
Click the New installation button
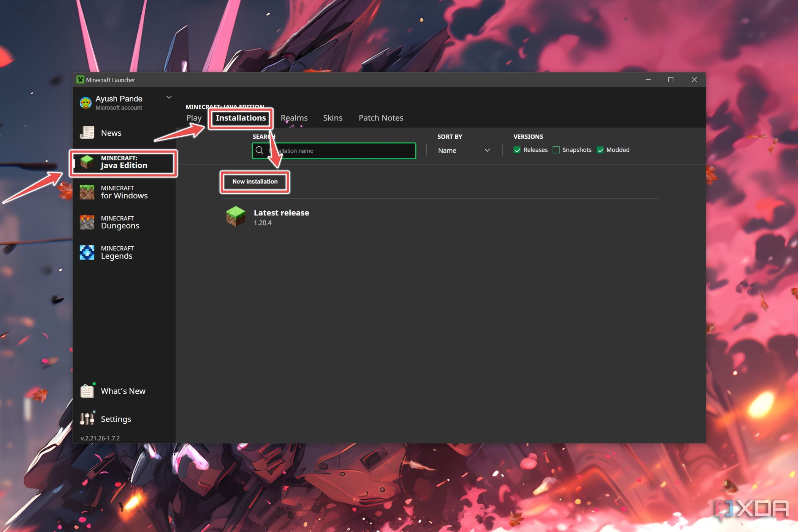click(255, 182)
